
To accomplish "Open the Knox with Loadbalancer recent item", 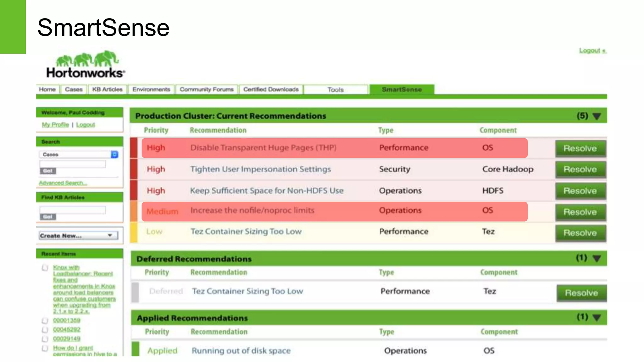I will [84, 289].
